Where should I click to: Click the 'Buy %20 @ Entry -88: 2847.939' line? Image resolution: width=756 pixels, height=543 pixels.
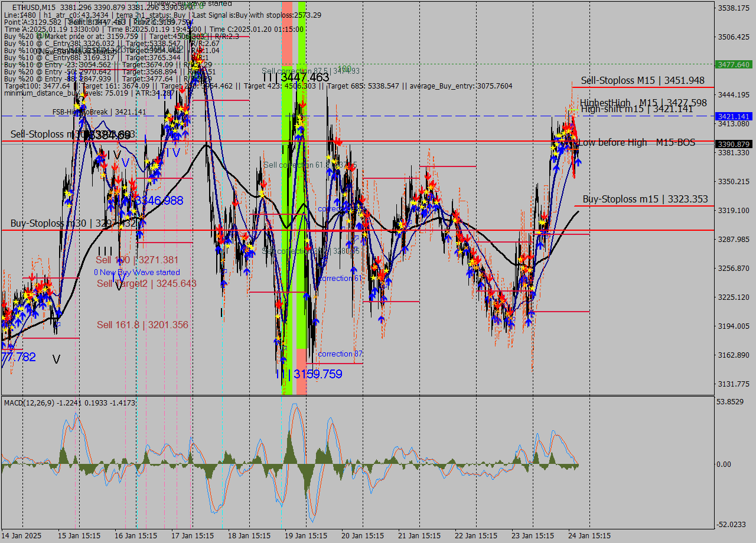click(107, 78)
